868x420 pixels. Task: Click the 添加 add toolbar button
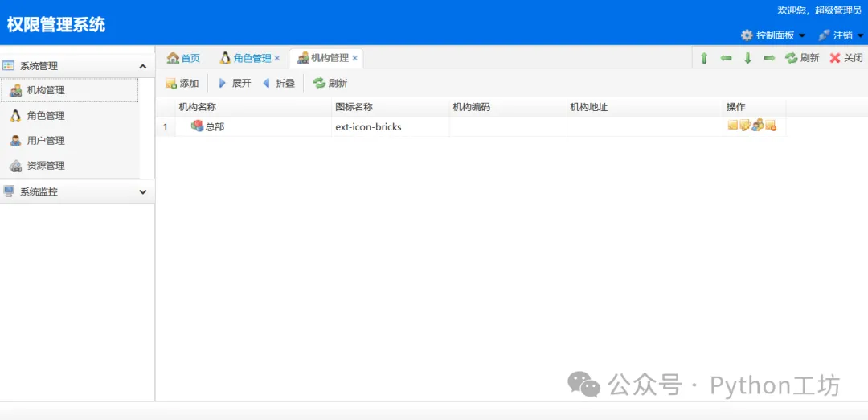pos(182,84)
